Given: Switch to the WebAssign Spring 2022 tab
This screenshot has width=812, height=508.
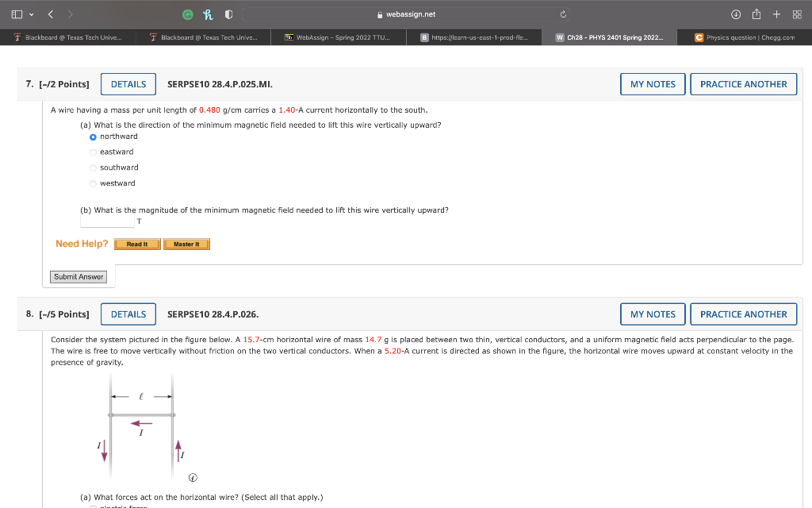Looking at the screenshot, I should [339, 36].
